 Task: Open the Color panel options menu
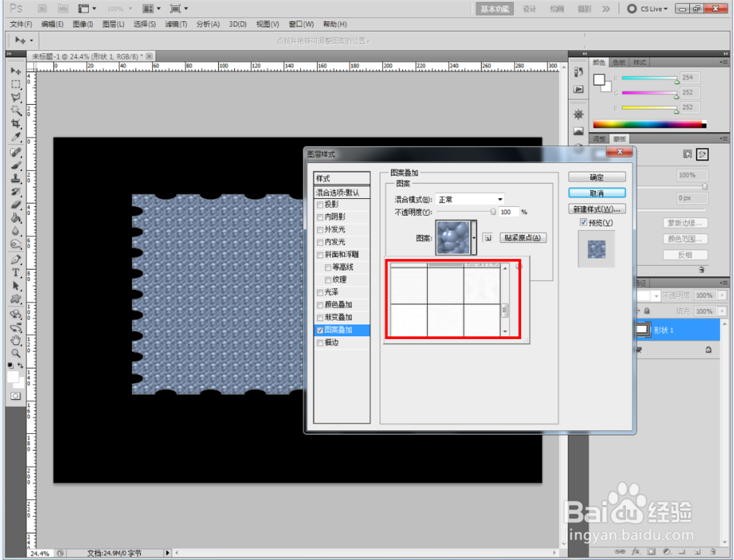pos(723,62)
